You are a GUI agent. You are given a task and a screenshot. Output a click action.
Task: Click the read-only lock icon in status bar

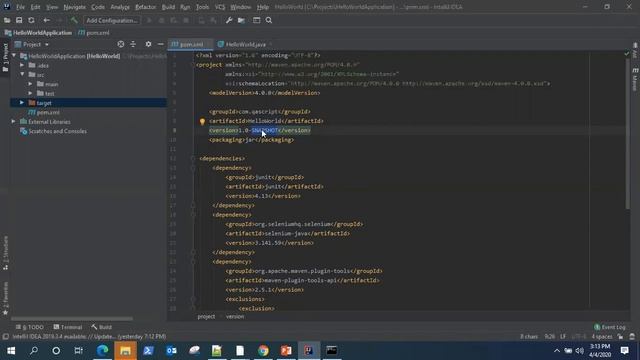pos(620,337)
